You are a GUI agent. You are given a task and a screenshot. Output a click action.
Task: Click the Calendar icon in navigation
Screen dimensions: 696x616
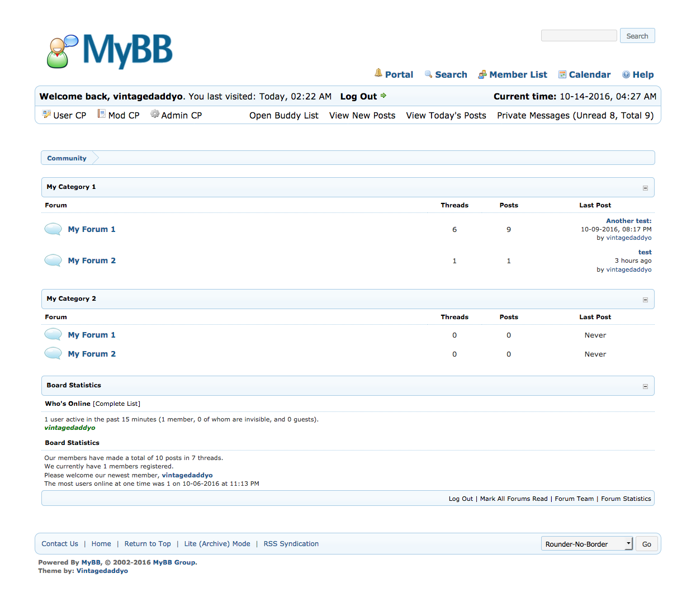click(562, 75)
